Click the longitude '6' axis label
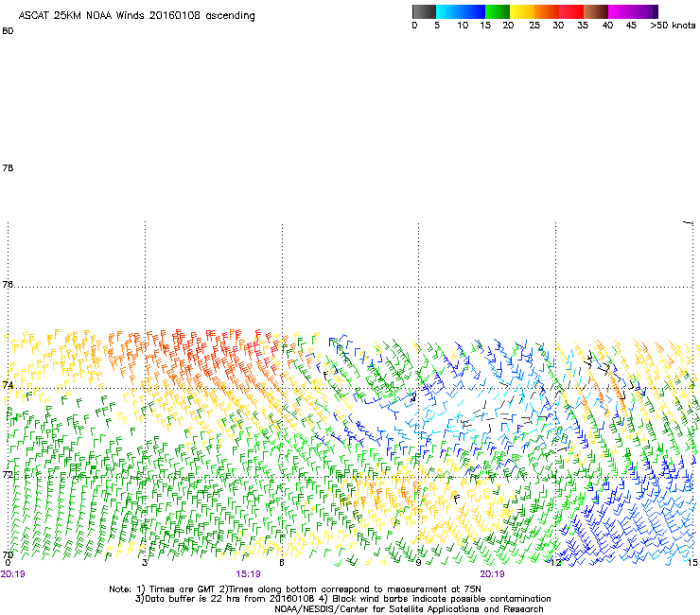 pos(282,563)
